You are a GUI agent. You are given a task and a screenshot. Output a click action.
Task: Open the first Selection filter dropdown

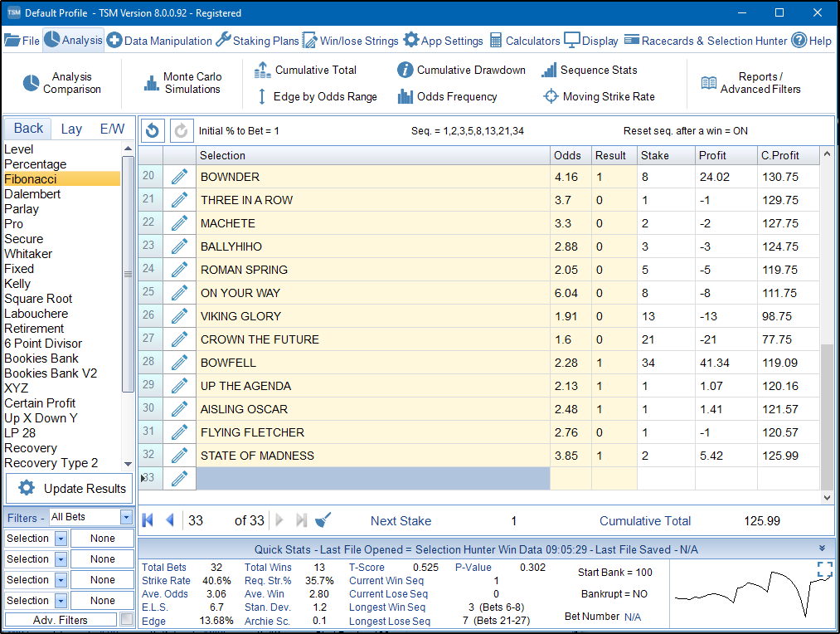(x=61, y=539)
